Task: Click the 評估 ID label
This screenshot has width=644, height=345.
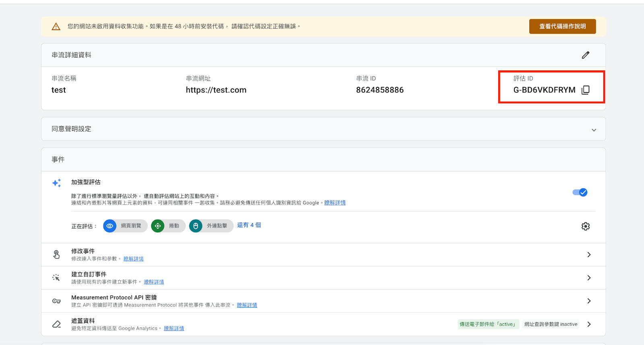Action: (x=523, y=78)
